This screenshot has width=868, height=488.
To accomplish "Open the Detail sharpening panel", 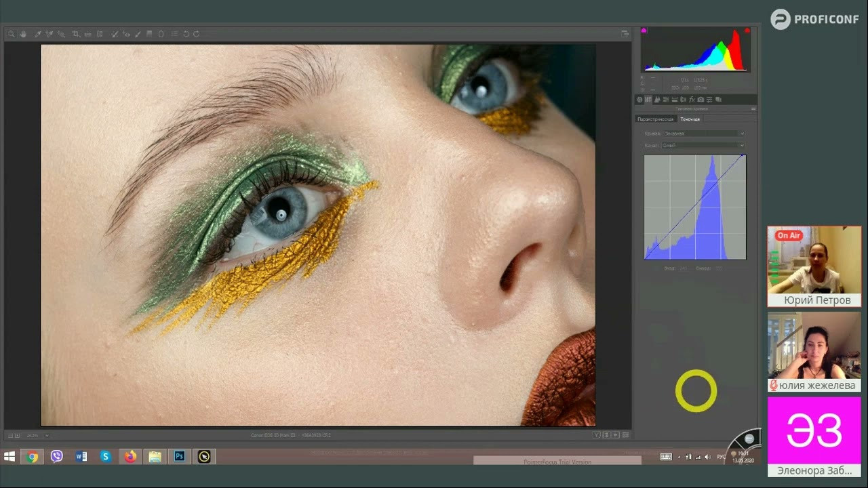I will (657, 99).
